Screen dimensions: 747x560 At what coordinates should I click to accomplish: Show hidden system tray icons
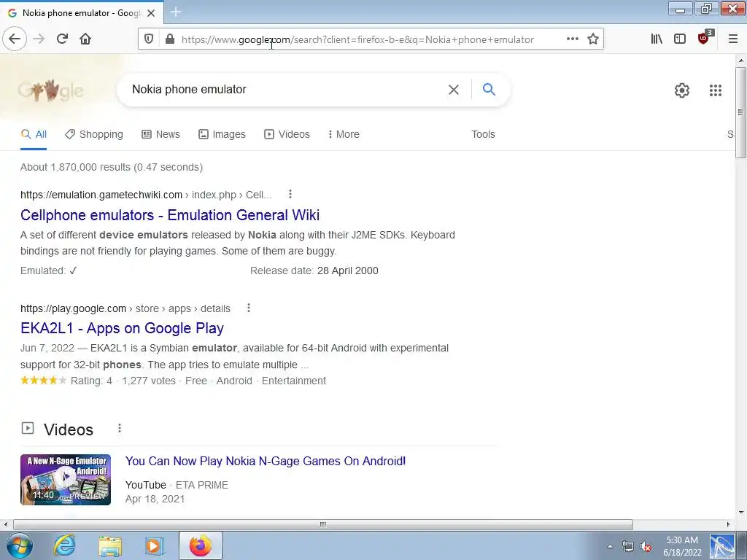(610, 546)
